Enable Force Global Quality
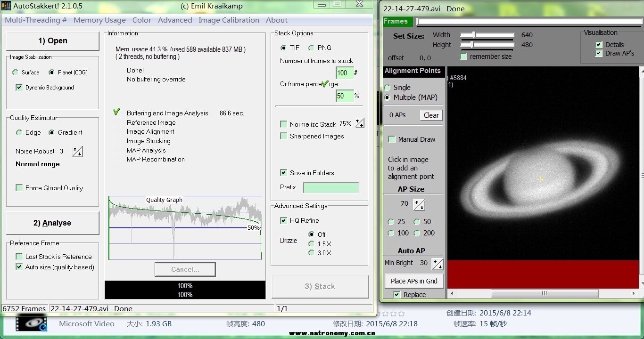The height and width of the screenshot is (339, 644). coord(19,188)
